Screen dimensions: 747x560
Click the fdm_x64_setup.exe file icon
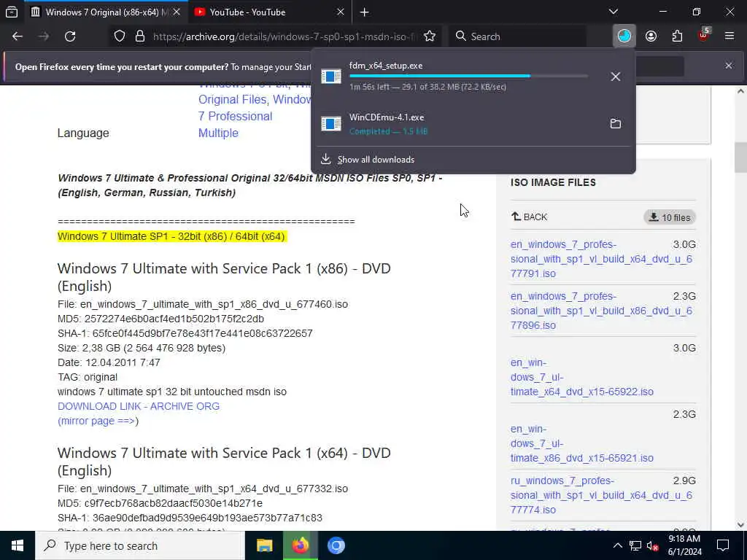click(330, 76)
